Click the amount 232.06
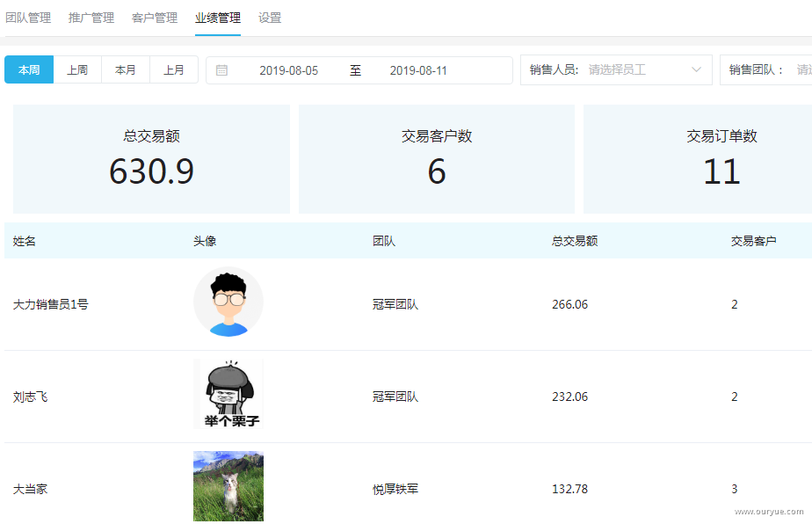The image size is (812, 524). 569,397
